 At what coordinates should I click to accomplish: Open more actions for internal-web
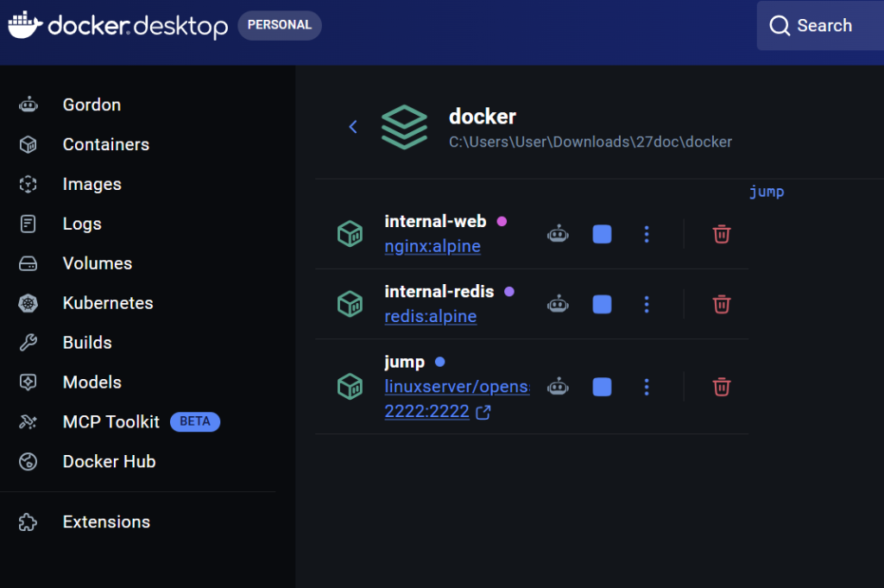pyautogui.click(x=647, y=234)
